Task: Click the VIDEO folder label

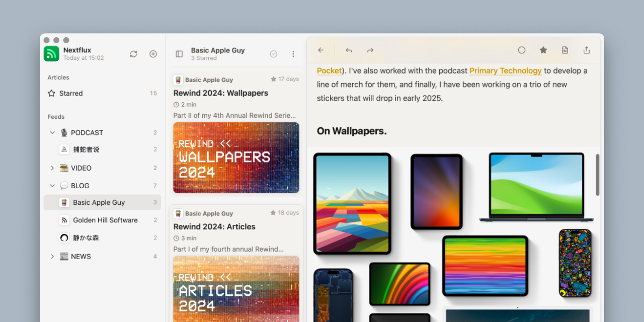Action: [81, 168]
